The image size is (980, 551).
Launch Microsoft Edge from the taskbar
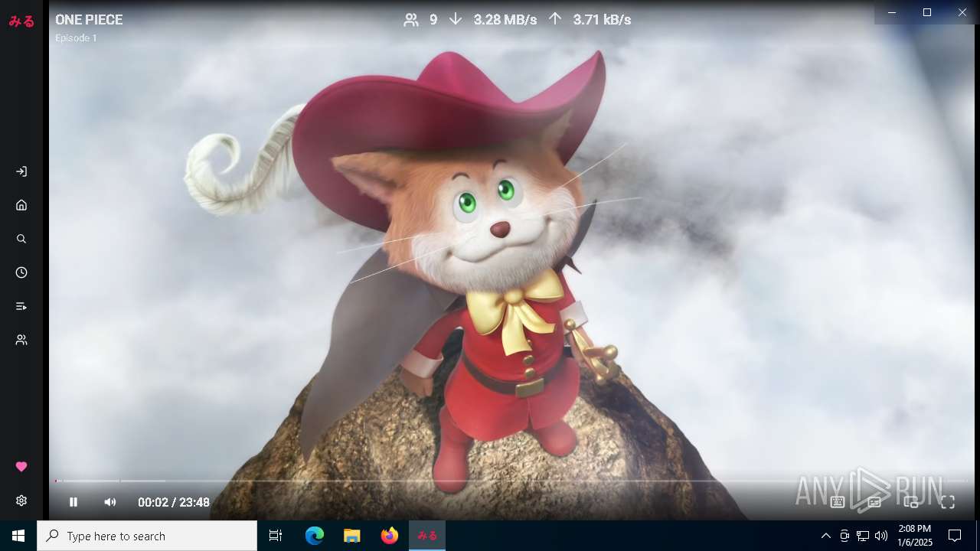(x=315, y=536)
